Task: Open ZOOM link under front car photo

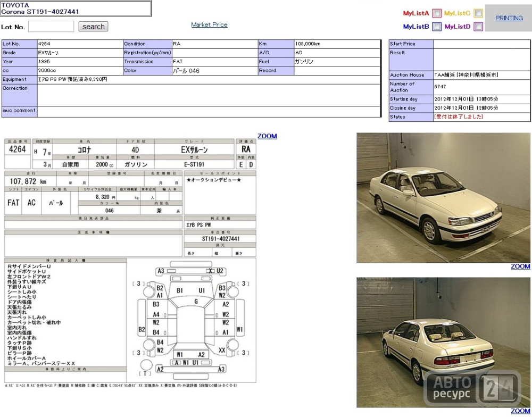Action: tap(520, 266)
